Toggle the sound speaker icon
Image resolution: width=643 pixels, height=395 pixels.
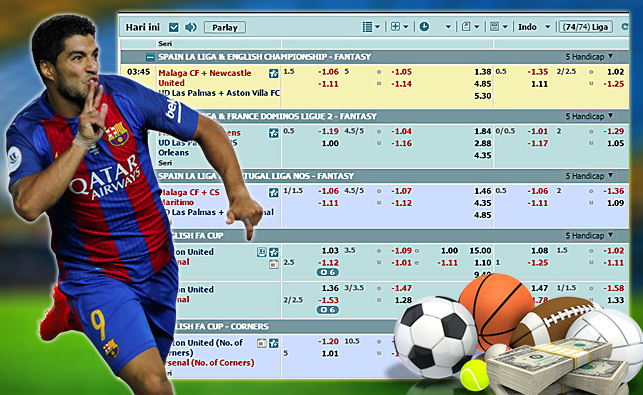click(191, 27)
